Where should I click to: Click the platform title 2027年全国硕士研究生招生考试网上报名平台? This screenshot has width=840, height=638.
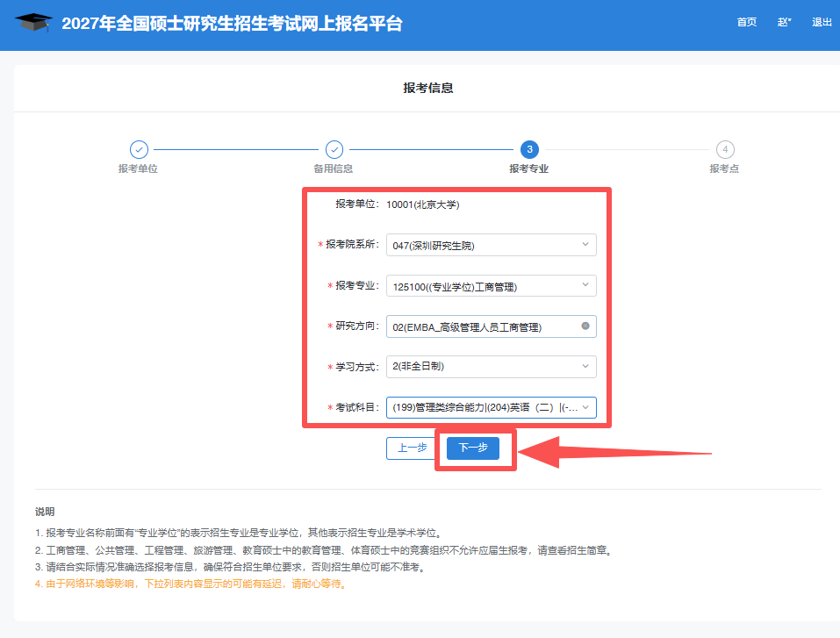click(x=232, y=24)
